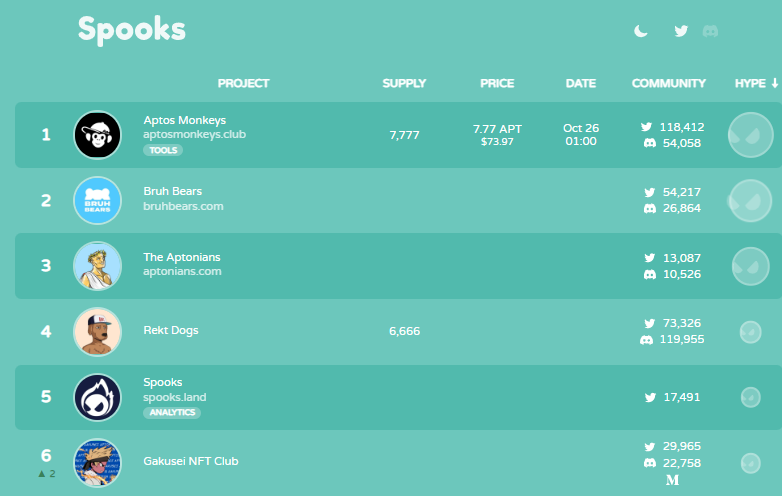Open the Aptos Monkeys avatar
Viewport: 782px width, 496px height.
point(97,135)
